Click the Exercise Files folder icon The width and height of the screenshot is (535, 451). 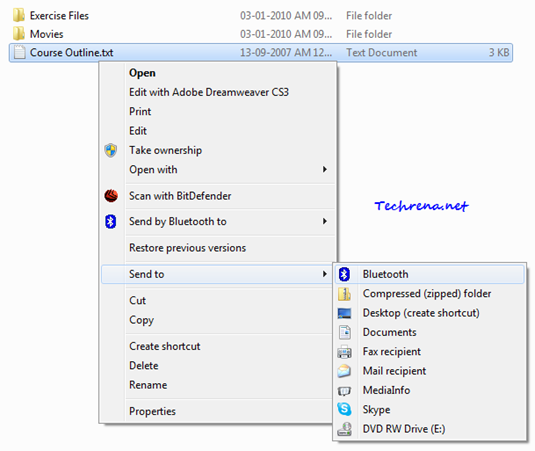click(19, 15)
